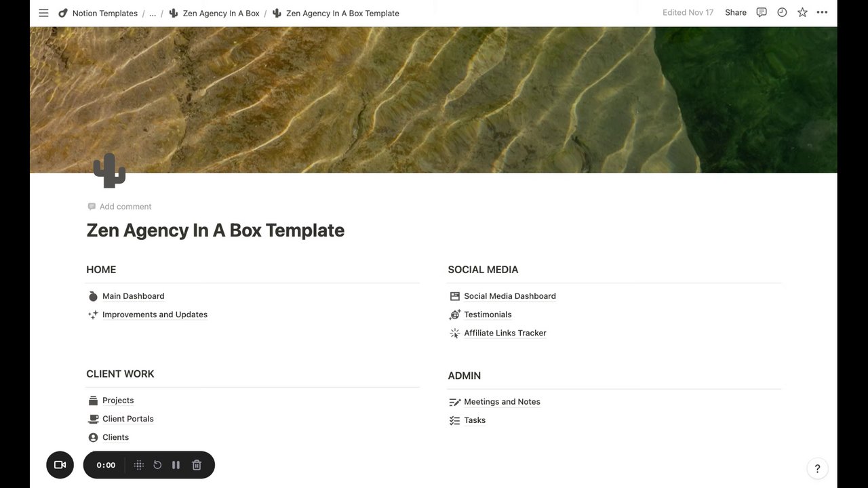Expand the collapsed breadcrumb ellipsis

point(153,13)
